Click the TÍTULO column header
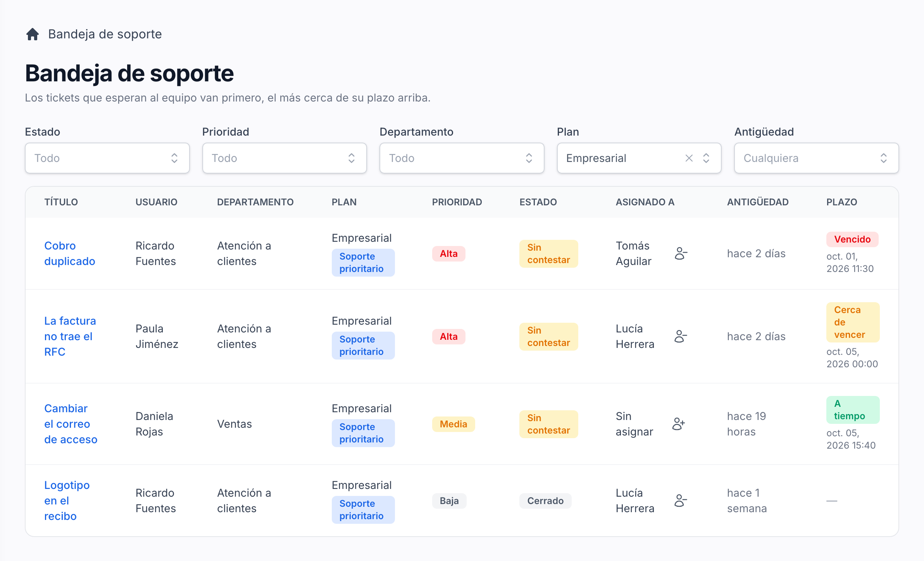Viewport: 924px width, 561px height. [x=61, y=202]
